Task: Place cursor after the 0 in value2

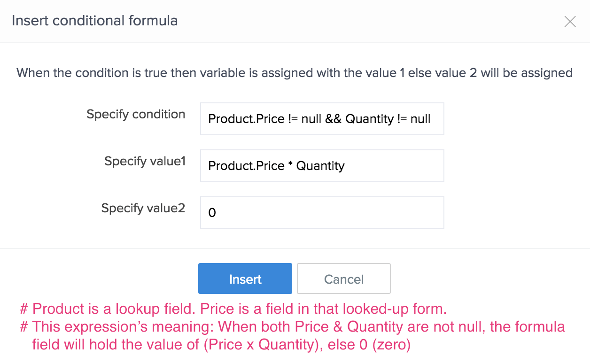Action: click(217, 213)
